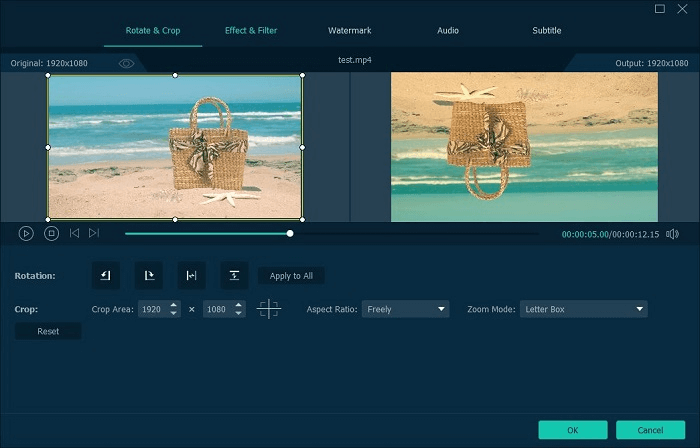This screenshot has height=448, width=700.
Task: Close the editor window
Action: point(682,8)
